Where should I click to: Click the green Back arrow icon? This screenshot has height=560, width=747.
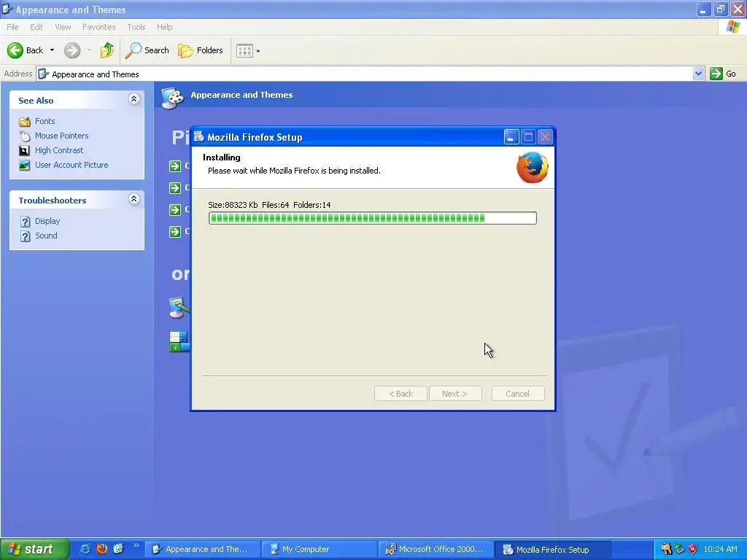(15, 50)
